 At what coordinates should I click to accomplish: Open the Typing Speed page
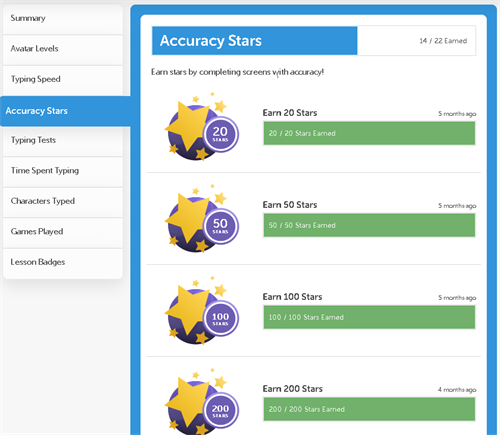click(63, 80)
